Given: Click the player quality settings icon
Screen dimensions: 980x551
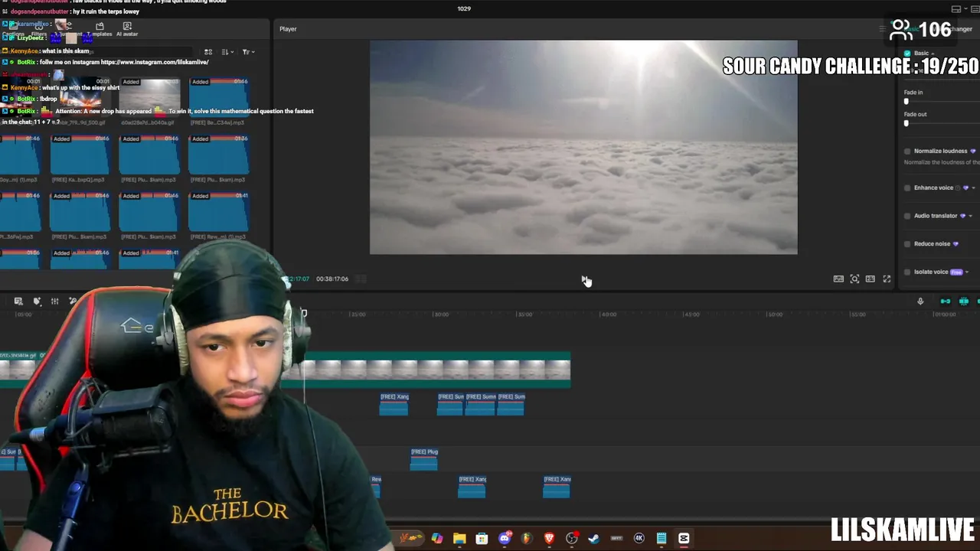Looking at the screenshot, I should pyautogui.click(x=838, y=279).
